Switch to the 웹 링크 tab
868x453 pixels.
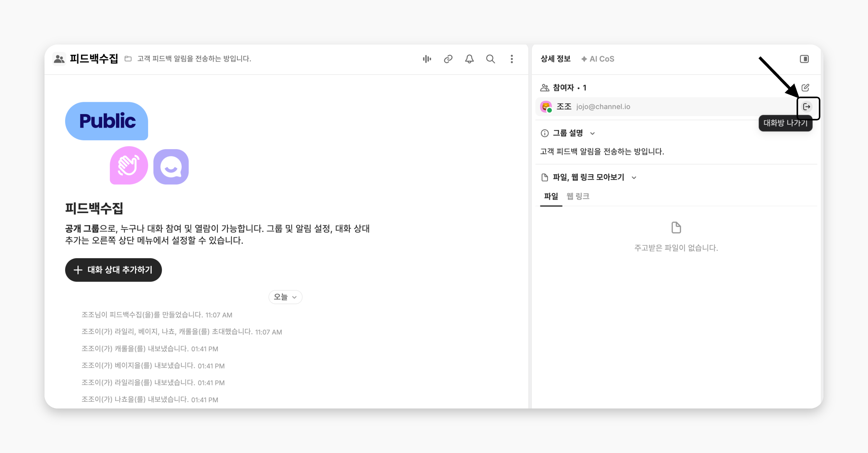[578, 196]
